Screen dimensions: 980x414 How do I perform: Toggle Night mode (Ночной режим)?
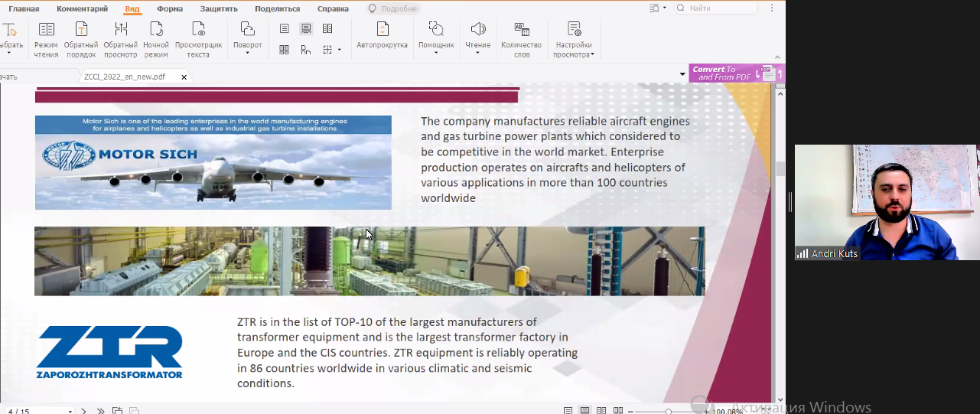click(156, 39)
